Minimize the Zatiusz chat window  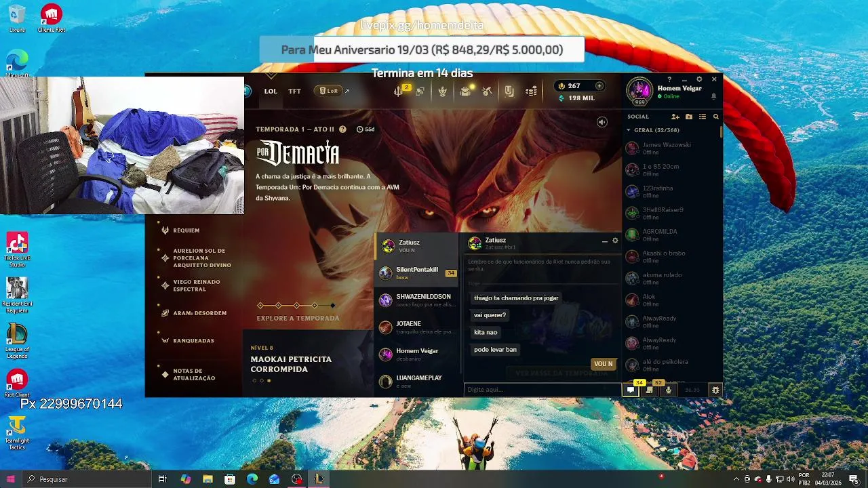click(x=605, y=241)
